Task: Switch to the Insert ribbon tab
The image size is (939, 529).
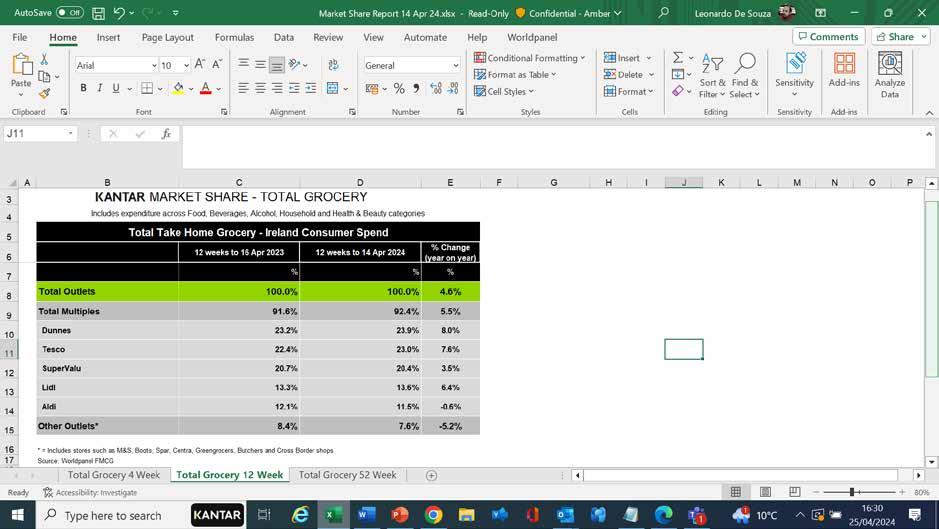Action: point(108,37)
